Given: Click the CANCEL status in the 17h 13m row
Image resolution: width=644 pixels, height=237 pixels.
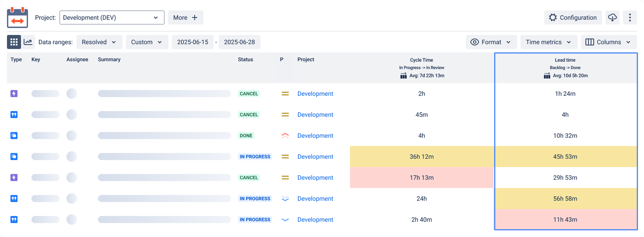Looking at the screenshot, I should 249,177.
